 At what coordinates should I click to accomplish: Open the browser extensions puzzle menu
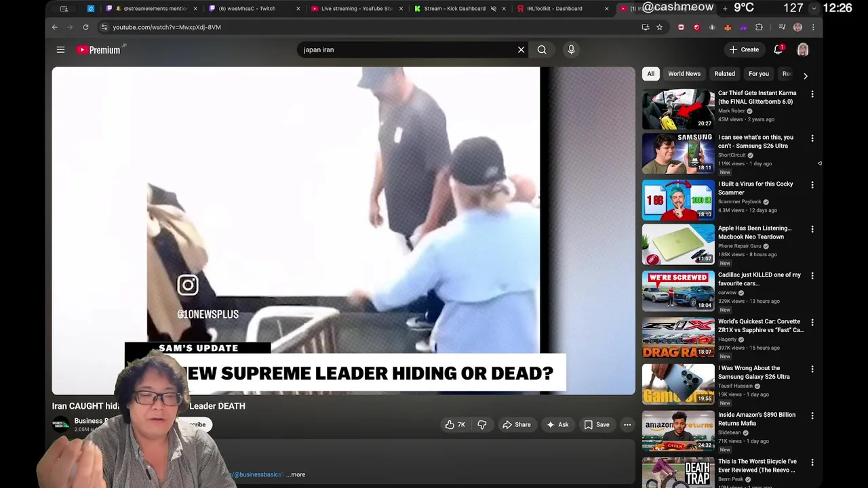click(759, 27)
